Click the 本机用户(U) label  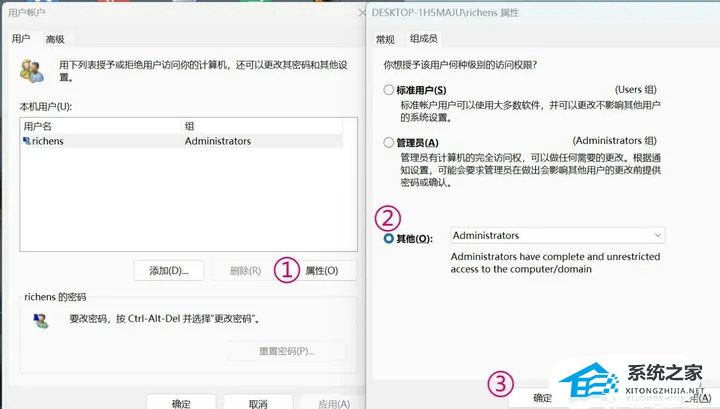(x=45, y=106)
